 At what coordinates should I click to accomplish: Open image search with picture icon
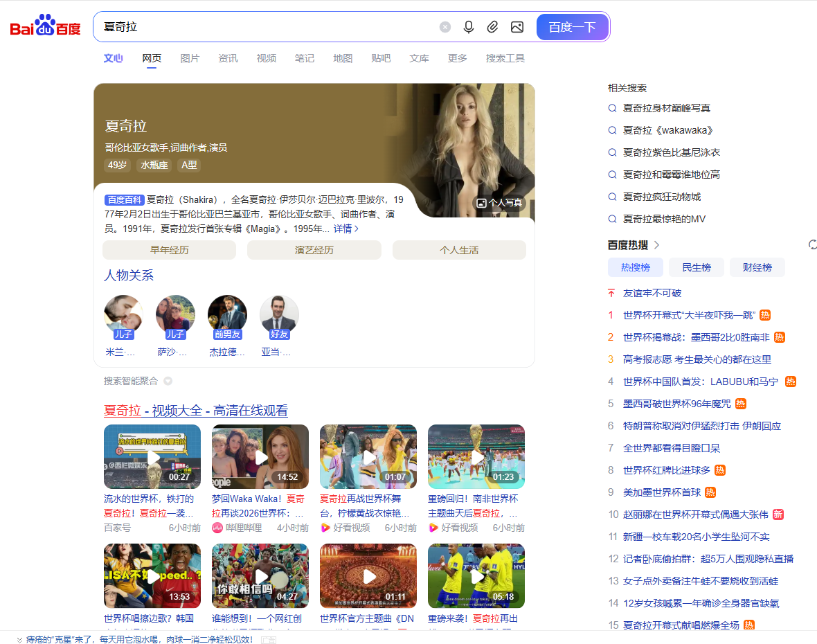tap(517, 27)
